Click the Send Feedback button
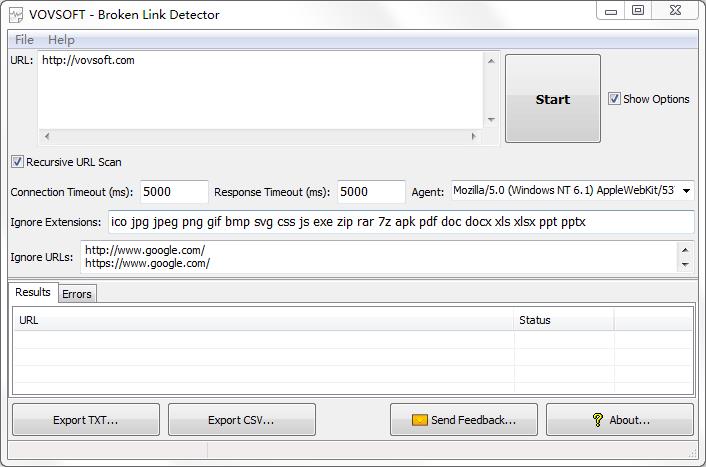This screenshot has height=467, width=706. (464, 420)
